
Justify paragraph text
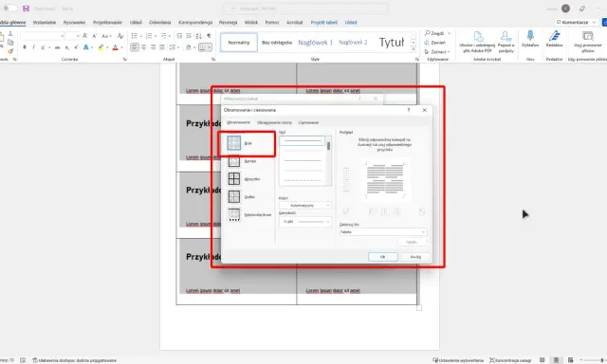pos(162,47)
